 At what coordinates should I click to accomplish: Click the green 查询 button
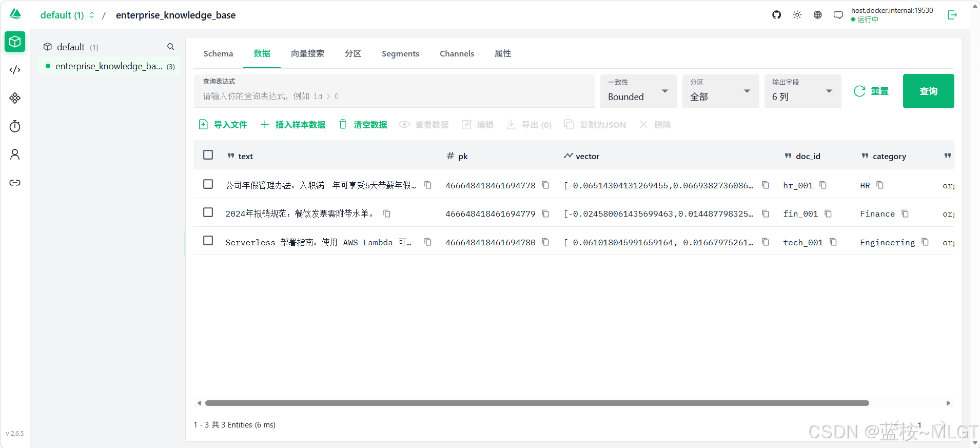[929, 91]
